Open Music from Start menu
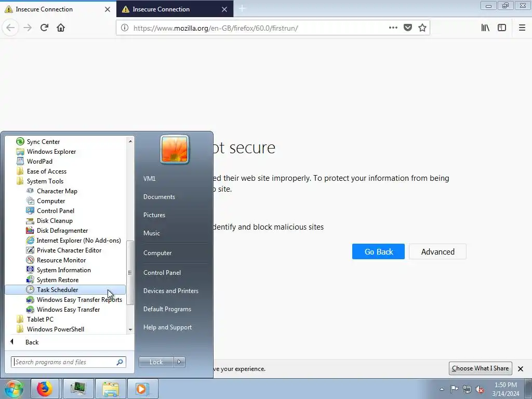Screen dimensions: 532x399 click(151, 233)
